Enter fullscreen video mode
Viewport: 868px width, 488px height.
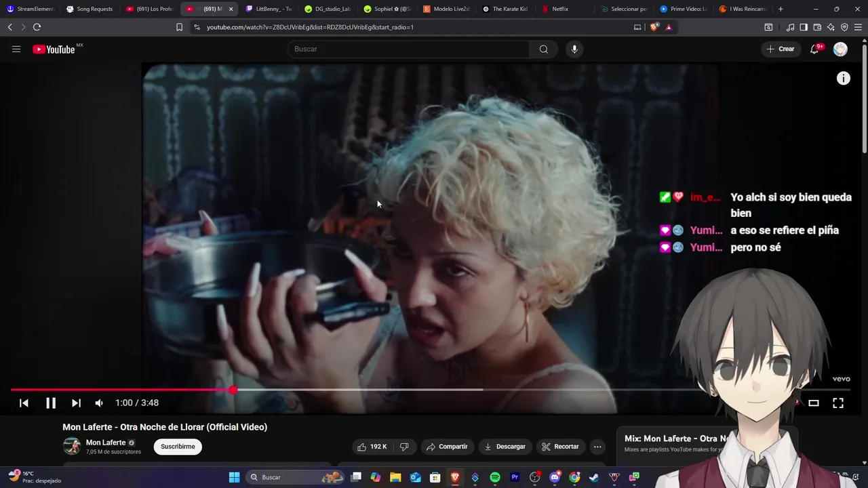838,403
